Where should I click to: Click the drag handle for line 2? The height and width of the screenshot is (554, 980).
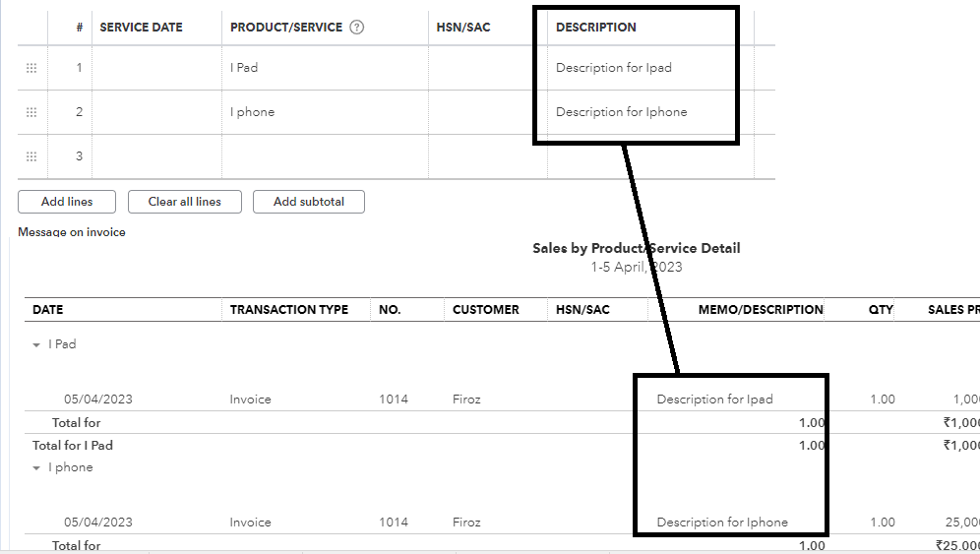[x=31, y=112]
